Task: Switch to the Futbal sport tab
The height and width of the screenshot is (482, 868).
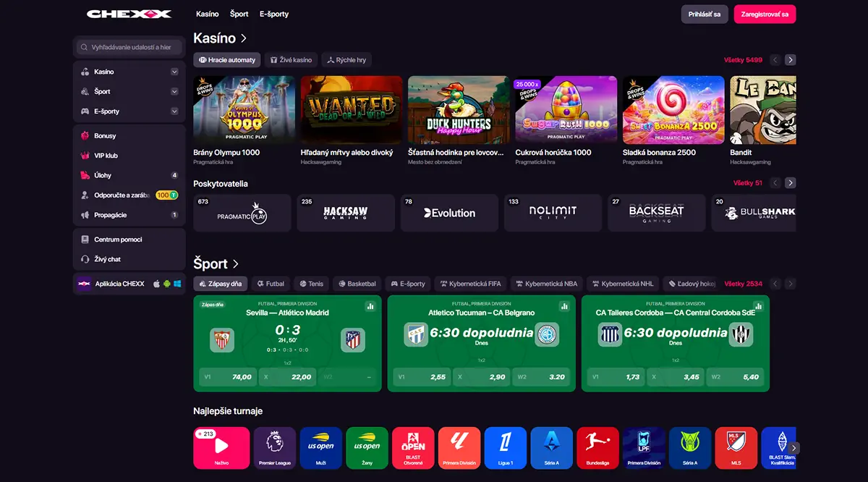Action: click(270, 284)
